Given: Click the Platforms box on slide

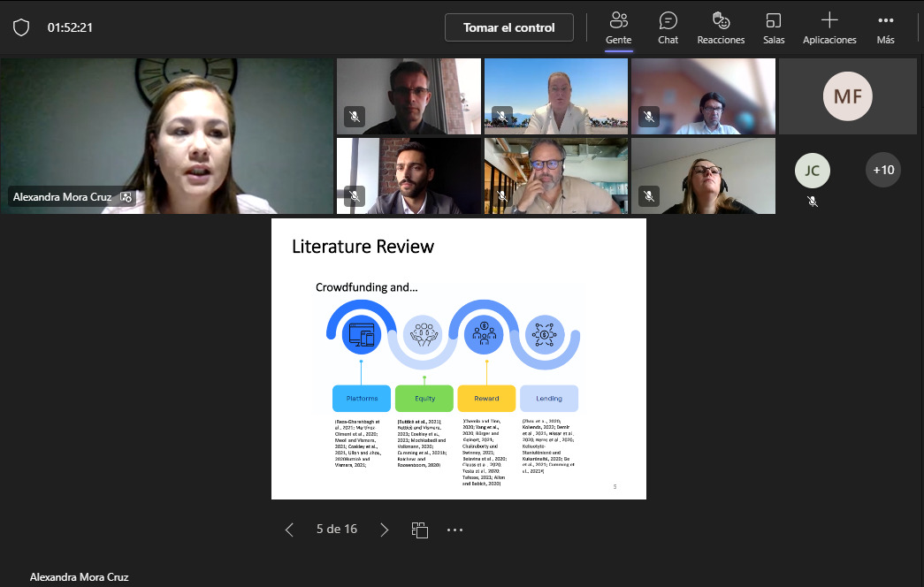Looking at the screenshot, I should click(362, 399).
